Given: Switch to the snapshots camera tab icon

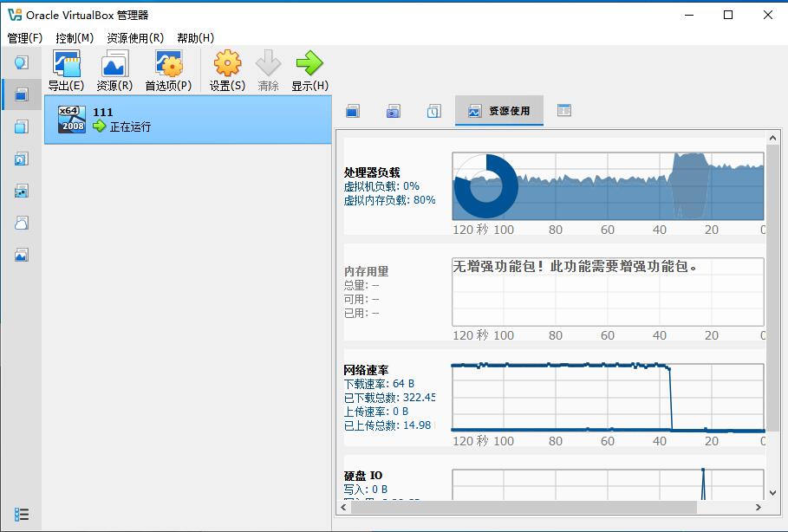Looking at the screenshot, I should pos(393,111).
